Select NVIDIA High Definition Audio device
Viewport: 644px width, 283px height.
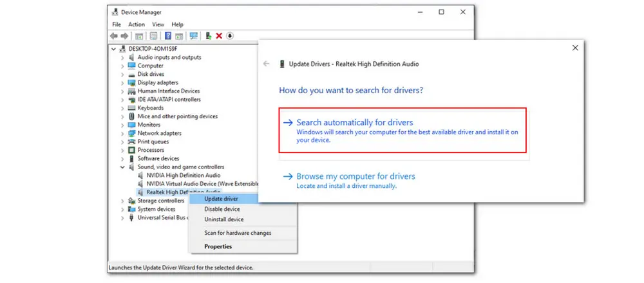coord(183,175)
